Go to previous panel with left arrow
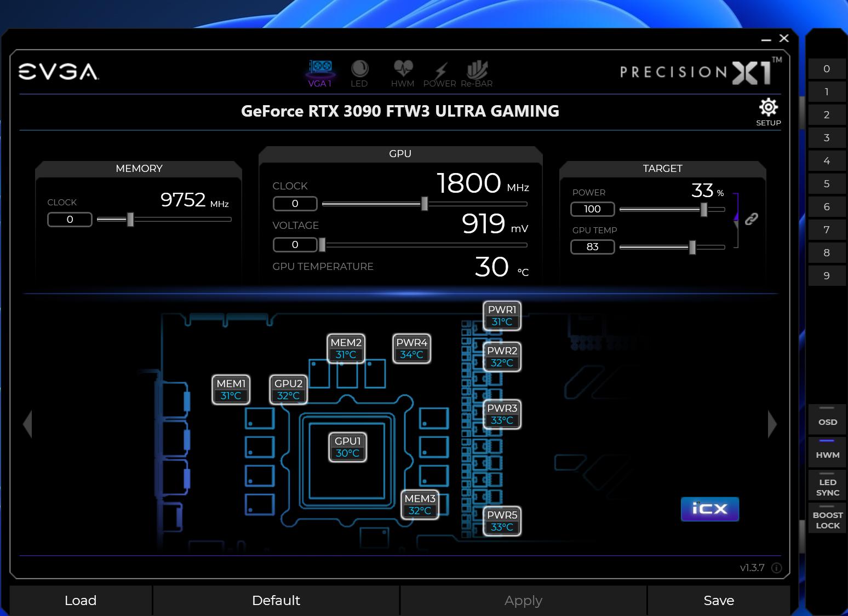848x616 pixels. [x=27, y=424]
